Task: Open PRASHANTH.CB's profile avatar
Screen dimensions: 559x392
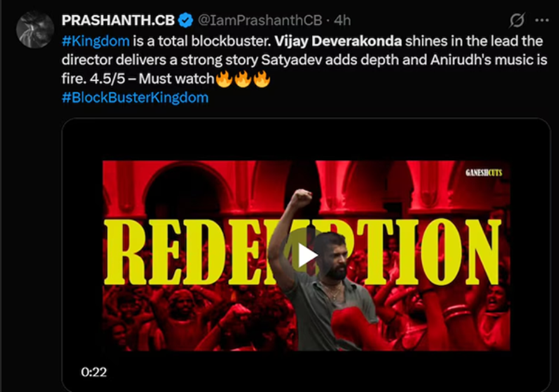Action: point(35,29)
